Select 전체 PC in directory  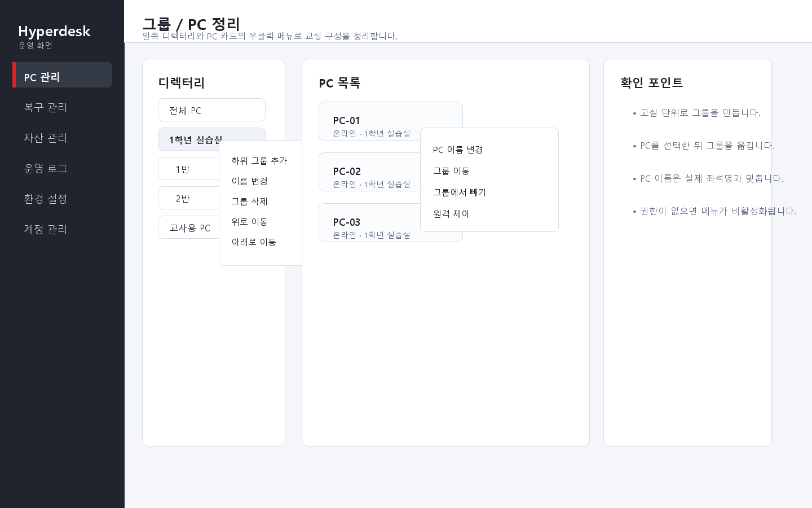[x=211, y=110]
